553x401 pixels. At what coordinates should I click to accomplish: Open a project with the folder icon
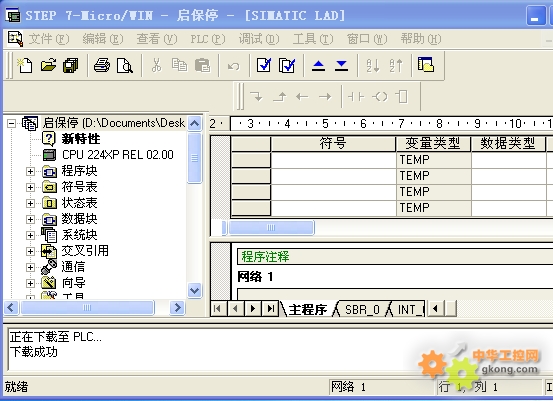(x=48, y=65)
